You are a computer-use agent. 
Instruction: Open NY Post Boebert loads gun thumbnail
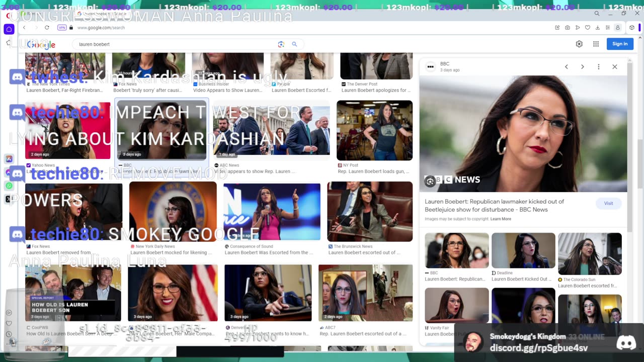coord(374,130)
